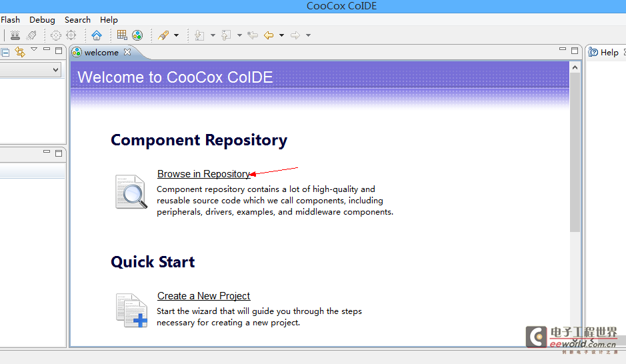Click the Component Repository heading

click(x=199, y=140)
